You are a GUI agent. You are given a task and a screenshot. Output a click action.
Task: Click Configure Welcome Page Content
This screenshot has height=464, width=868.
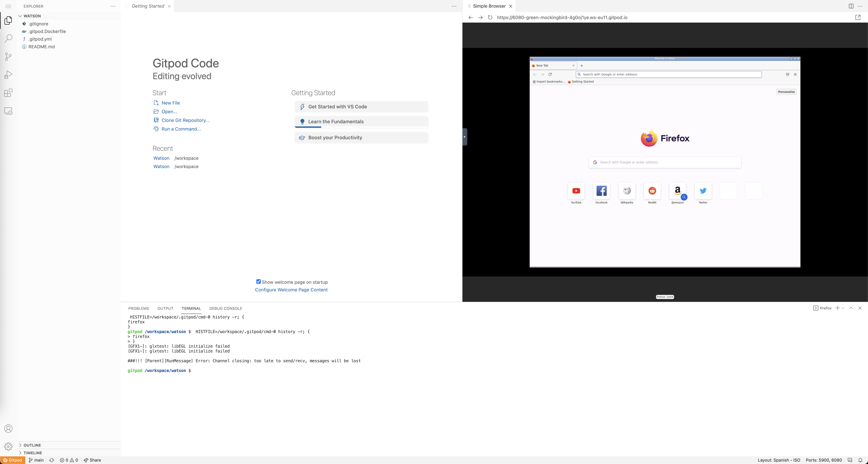pyautogui.click(x=291, y=290)
